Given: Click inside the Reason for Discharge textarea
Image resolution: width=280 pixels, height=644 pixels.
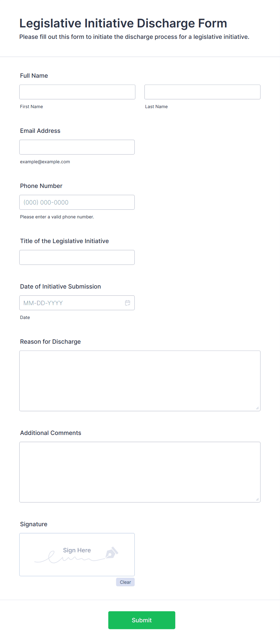Looking at the screenshot, I should coord(140,381).
